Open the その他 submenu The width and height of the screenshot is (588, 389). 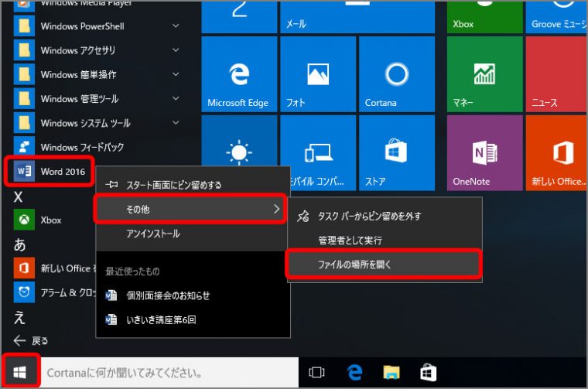tap(190, 209)
